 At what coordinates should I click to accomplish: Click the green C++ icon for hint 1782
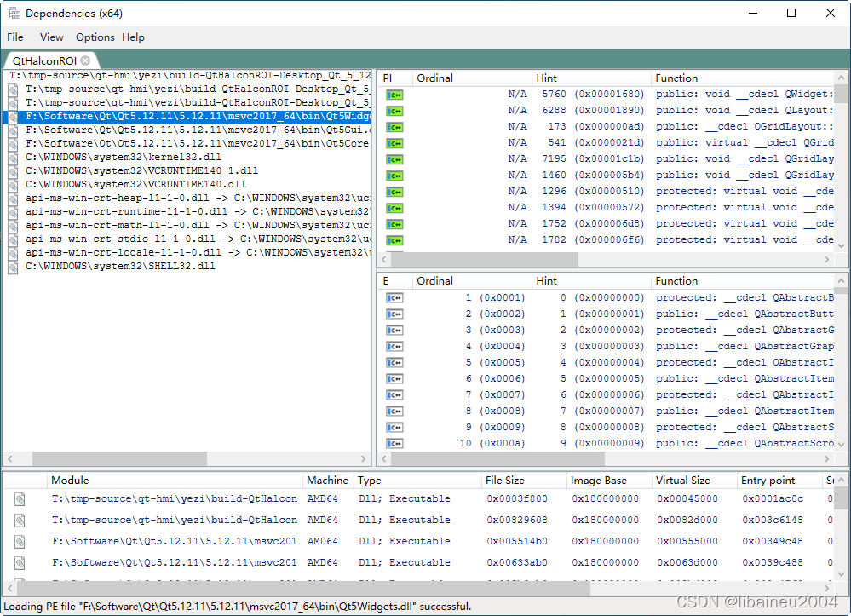394,240
